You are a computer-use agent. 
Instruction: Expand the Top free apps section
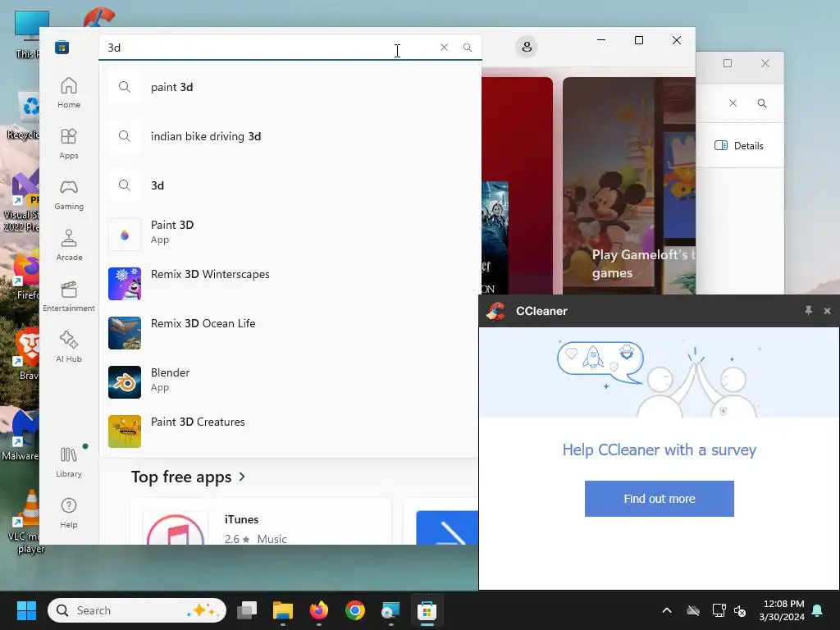188,477
